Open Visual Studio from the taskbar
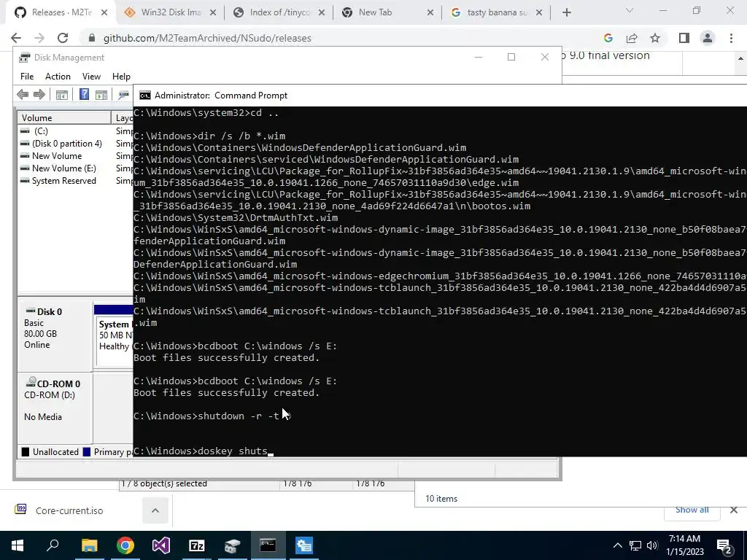The image size is (747, 560). pos(161,545)
